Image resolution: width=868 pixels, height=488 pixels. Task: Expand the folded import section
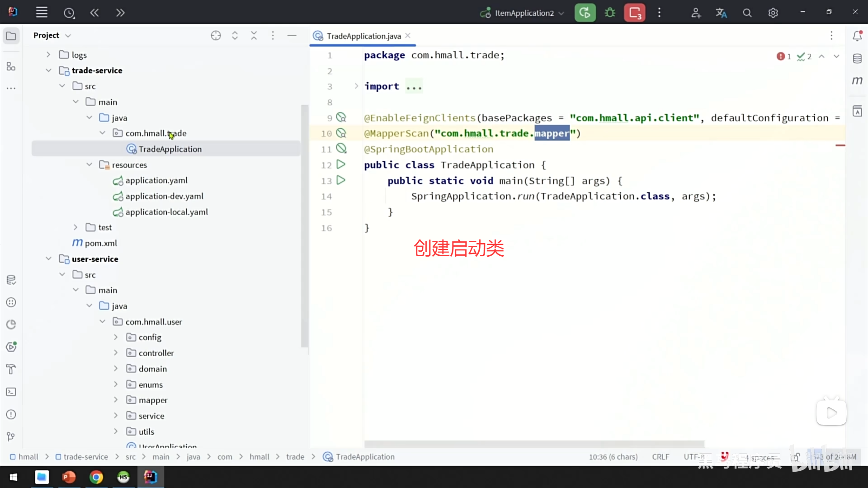click(356, 86)
